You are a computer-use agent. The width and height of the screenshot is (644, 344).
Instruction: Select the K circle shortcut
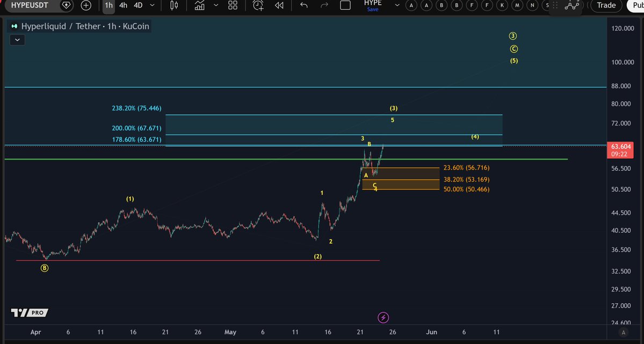pyautogui.click(x=502, y=5)
